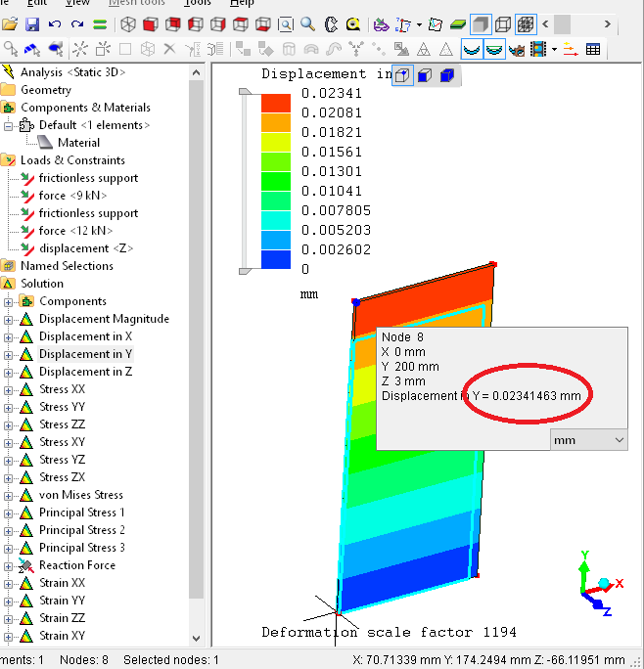Click the element numbering icon
This screenshot has height=669, width=644.
403,24
